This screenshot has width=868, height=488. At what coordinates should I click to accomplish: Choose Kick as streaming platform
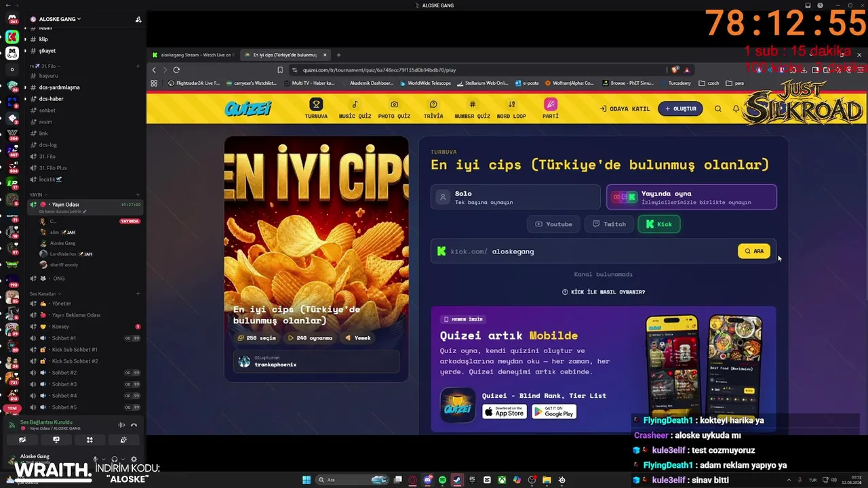point(659,224)
